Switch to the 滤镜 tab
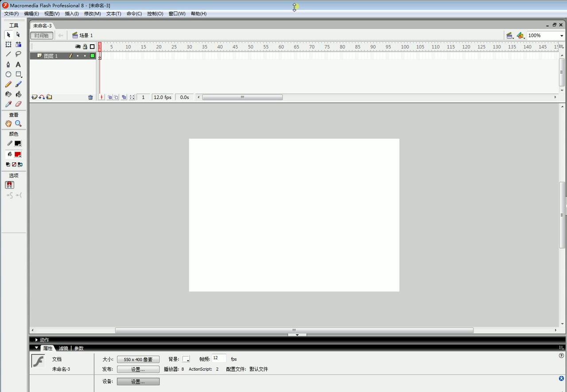Image resolution: width=567 pixels, height=392 pixels. click(63, 349)
